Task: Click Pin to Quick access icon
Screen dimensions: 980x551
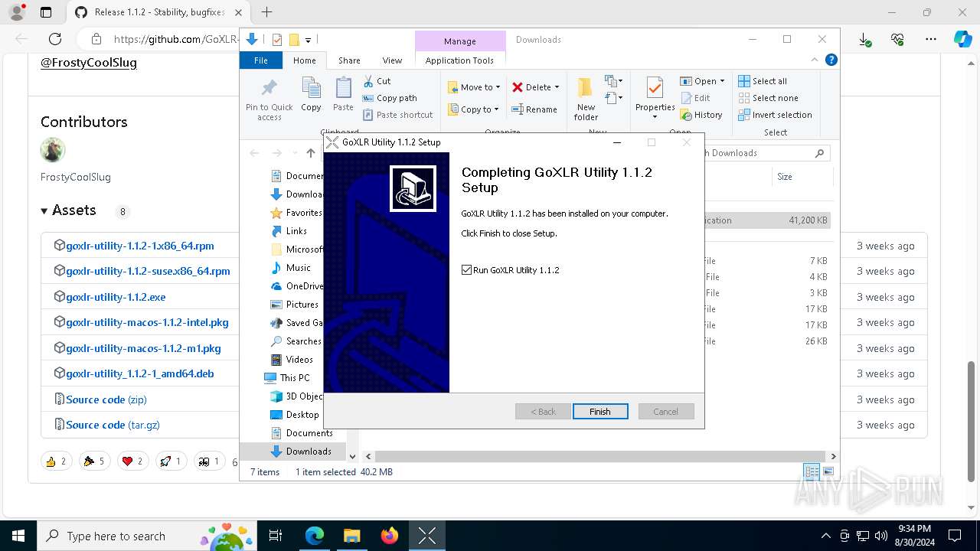Action: [269, 87]
